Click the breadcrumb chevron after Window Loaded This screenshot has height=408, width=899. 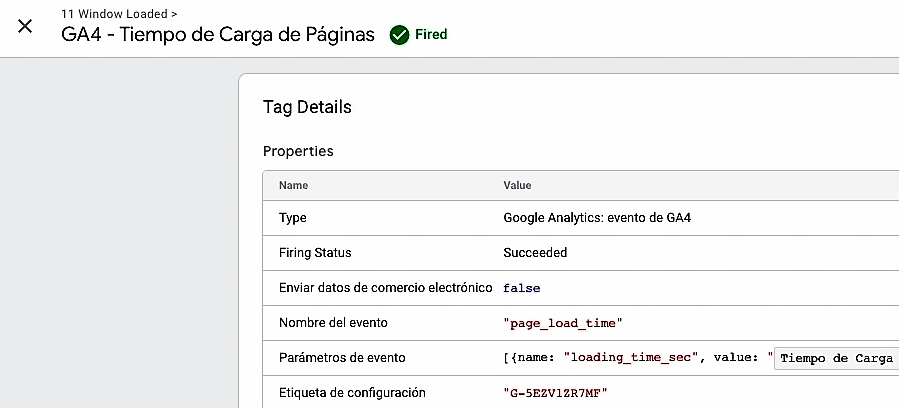click(x=174, y=15)
